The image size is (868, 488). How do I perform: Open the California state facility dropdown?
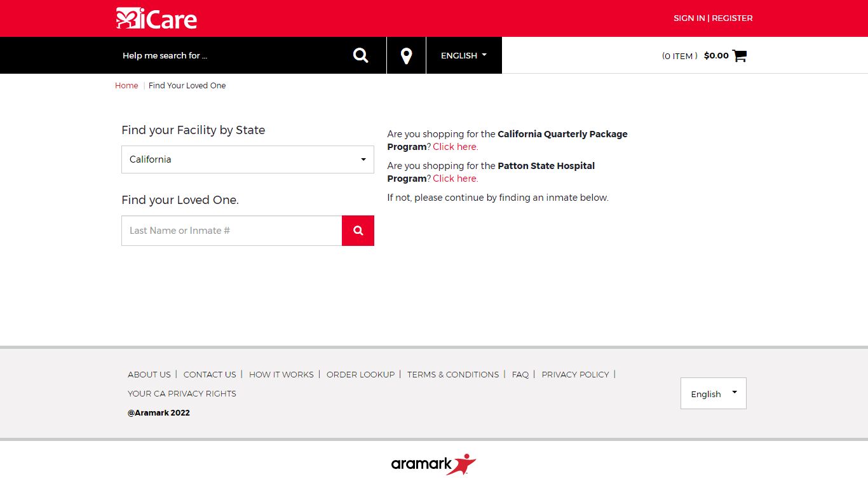pos(248,159)
